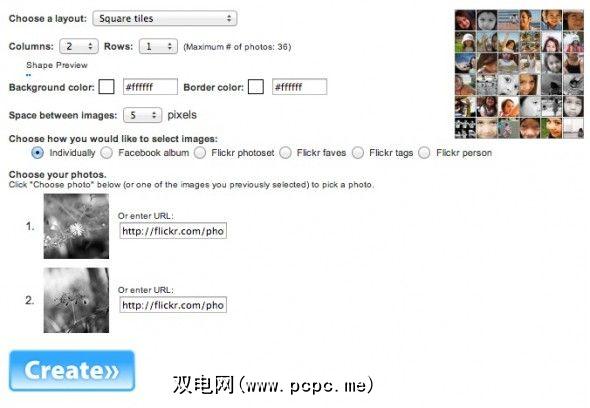This screenshot has width=590, height=408.
Task: Select the Facebook album radio option
Action: point(107,153)
